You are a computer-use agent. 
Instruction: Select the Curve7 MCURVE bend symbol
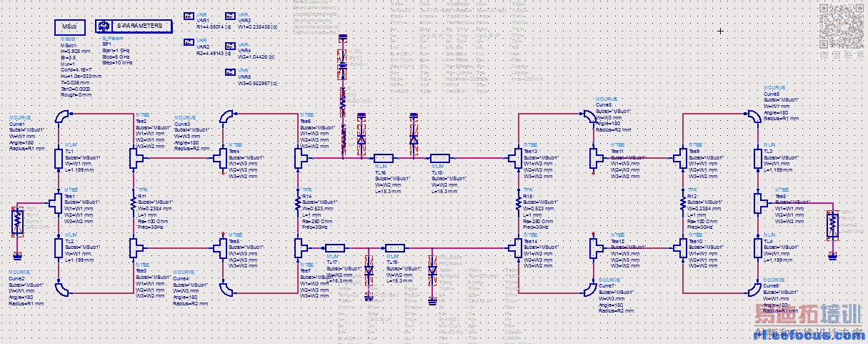589,288
